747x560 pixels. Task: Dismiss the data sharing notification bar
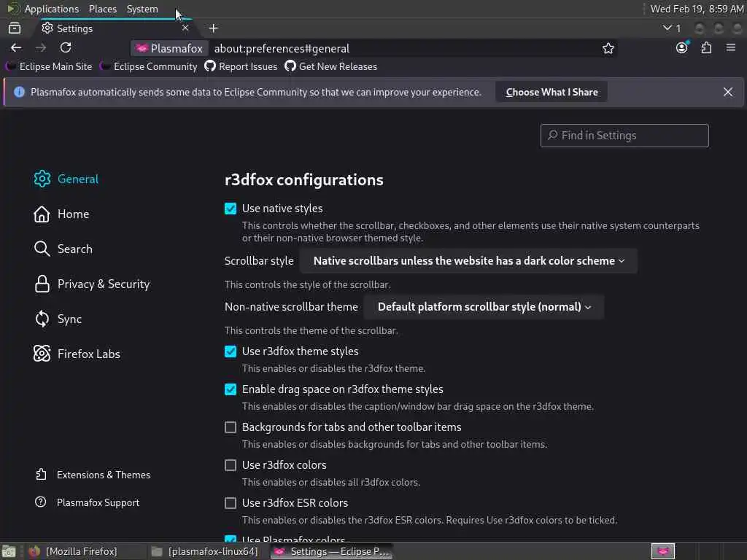pyautogui.click(x=727, y=92)
